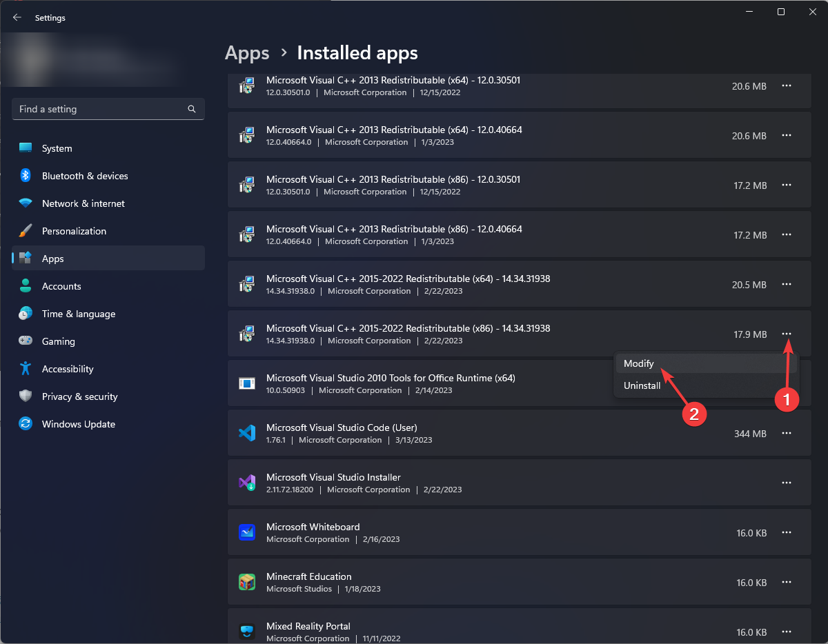Click icon of C++ 2015-2022 x64 redistributable
Viewport: 828px width, 644px height.
pos(247,284)
